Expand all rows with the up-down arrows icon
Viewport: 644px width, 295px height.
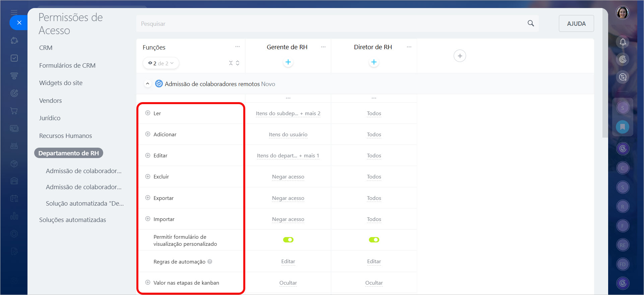(x=238, y=63)
